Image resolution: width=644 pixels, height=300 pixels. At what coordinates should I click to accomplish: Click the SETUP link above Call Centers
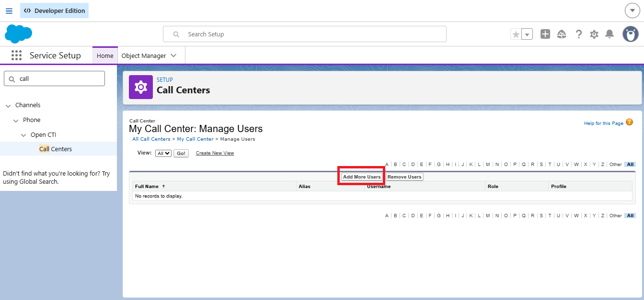[x=165, y=80]
